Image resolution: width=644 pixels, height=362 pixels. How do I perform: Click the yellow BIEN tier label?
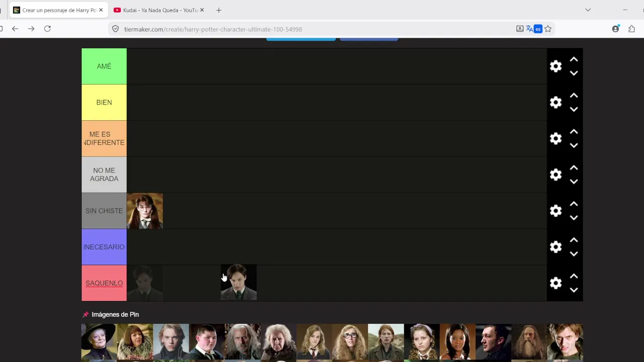click(104, 103)
